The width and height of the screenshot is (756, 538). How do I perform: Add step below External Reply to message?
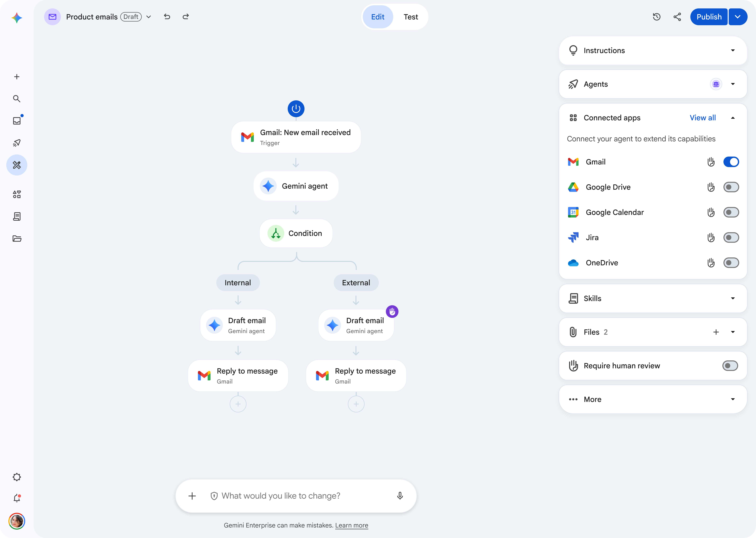pos(356,404)
